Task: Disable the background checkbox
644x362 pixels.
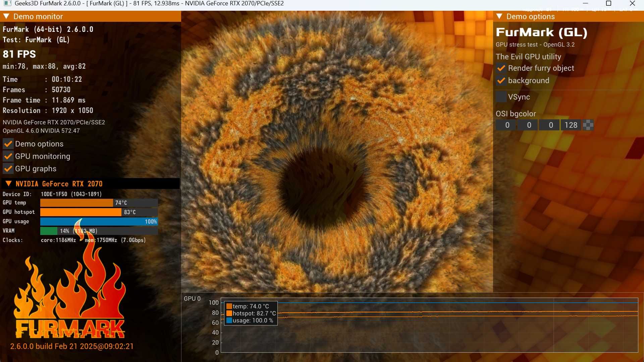Action: click(501, 80)
